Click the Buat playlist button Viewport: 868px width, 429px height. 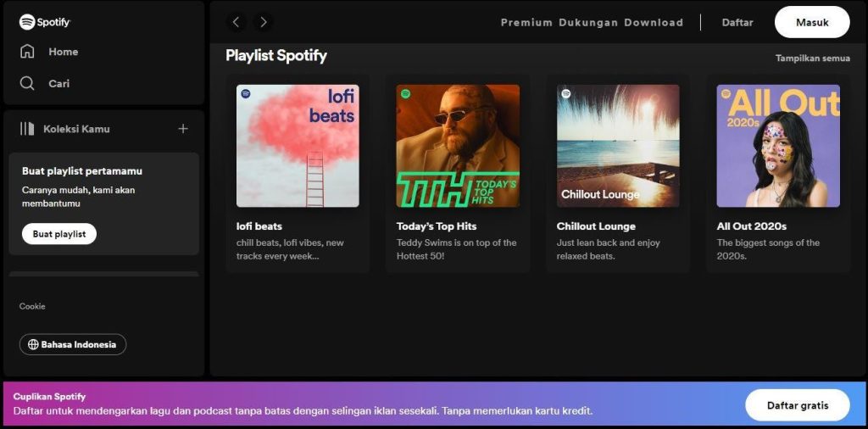(59, 234)
